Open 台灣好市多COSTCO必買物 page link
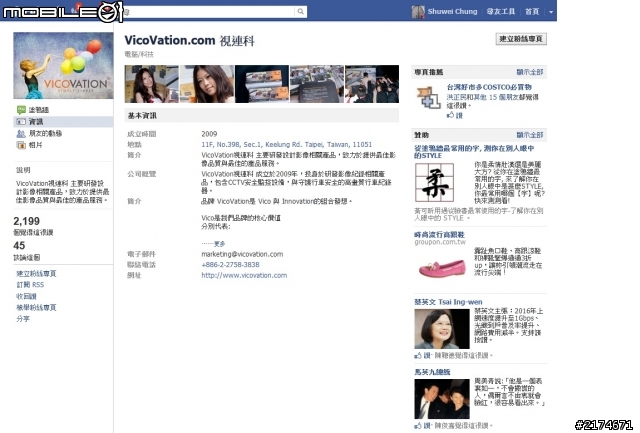The height and width of the screenshot is (433, 640). click(x=489, y=87)
